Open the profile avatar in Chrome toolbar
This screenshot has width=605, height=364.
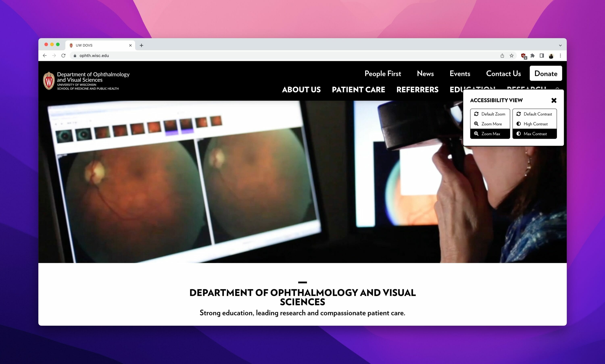point(551,56)
